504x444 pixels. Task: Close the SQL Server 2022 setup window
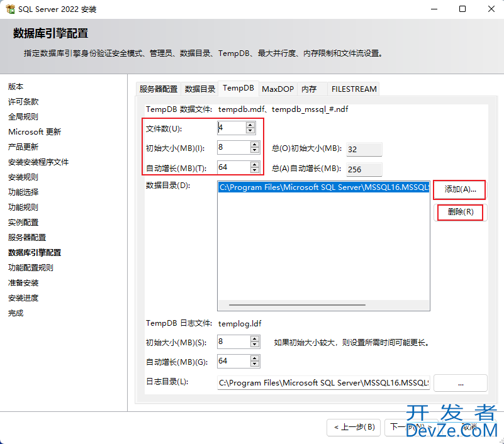491,9
